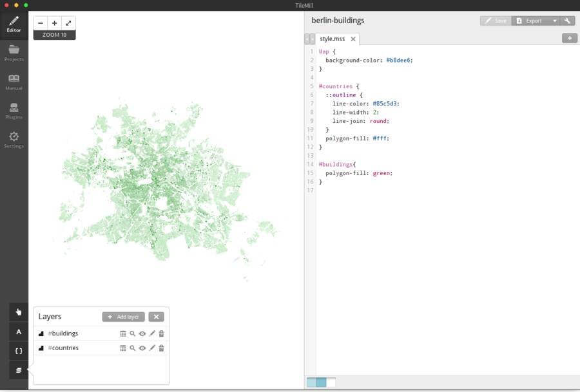Zoom to extent of countries layer
This screenshot has width=580, height=392.
(x=132, y=348)
